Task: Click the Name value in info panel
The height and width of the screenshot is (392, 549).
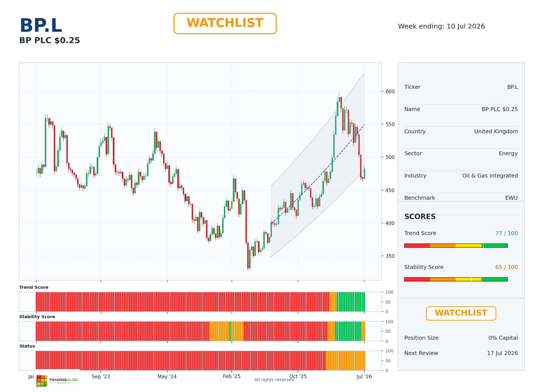Action: pyautogui.click(x=500, y=109)
